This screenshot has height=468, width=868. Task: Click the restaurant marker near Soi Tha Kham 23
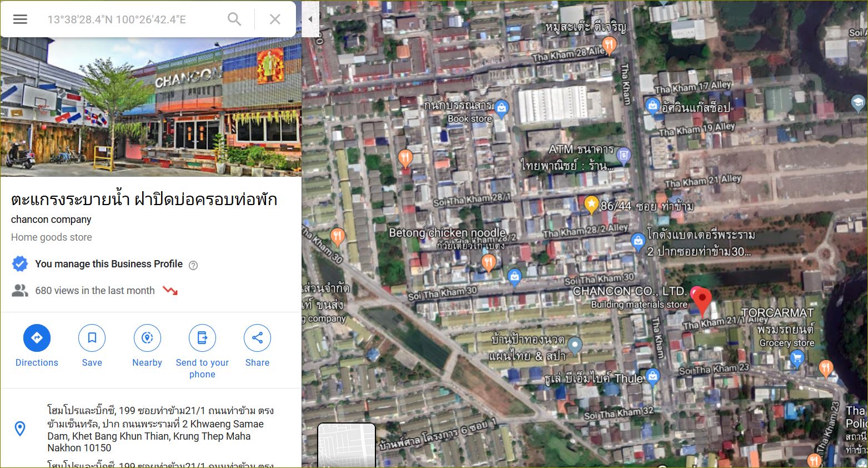[826, 369]
